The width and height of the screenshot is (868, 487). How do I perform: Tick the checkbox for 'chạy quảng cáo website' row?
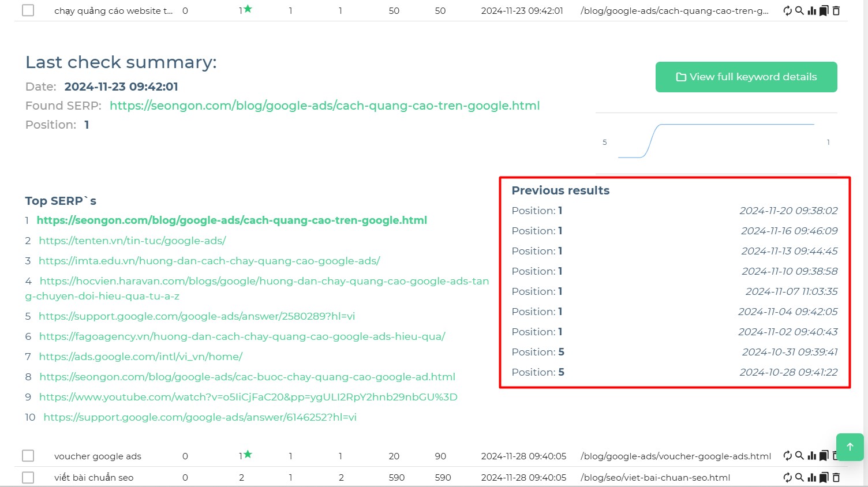(x=28, y=10)
